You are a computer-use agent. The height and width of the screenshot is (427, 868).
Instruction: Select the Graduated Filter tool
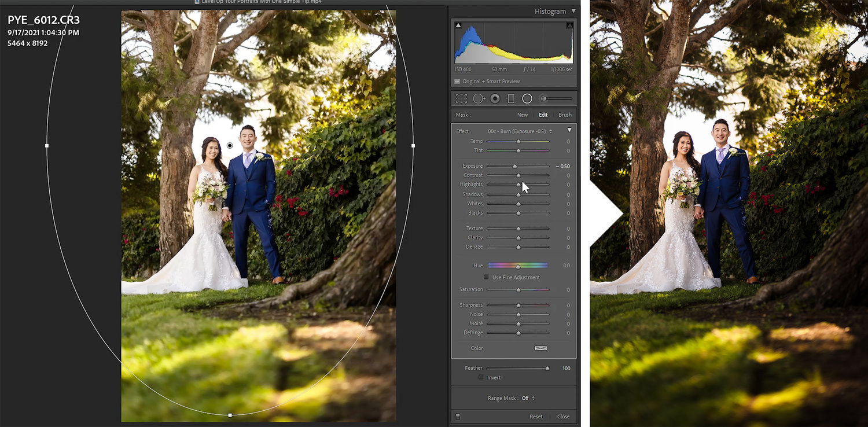pos(511,98)
